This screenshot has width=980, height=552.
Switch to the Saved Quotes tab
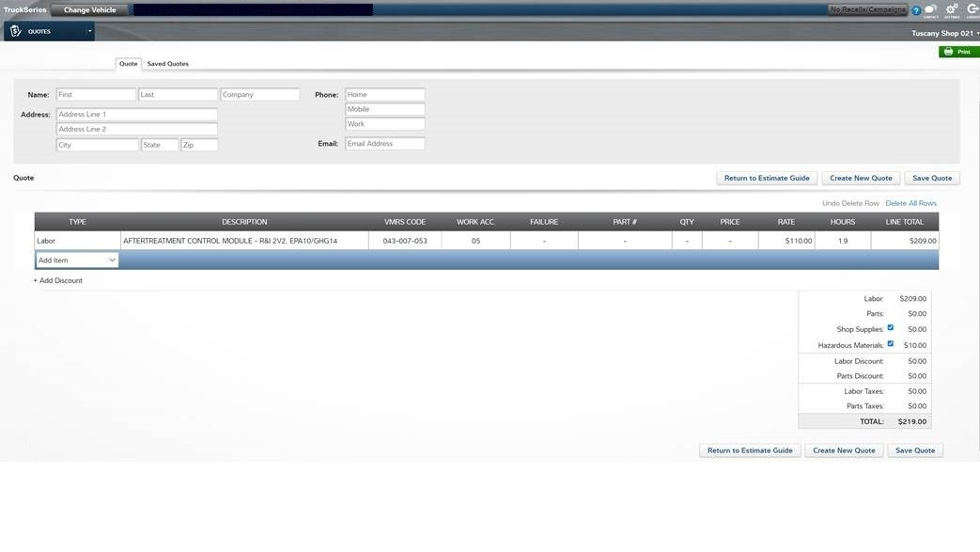point(167,63)
